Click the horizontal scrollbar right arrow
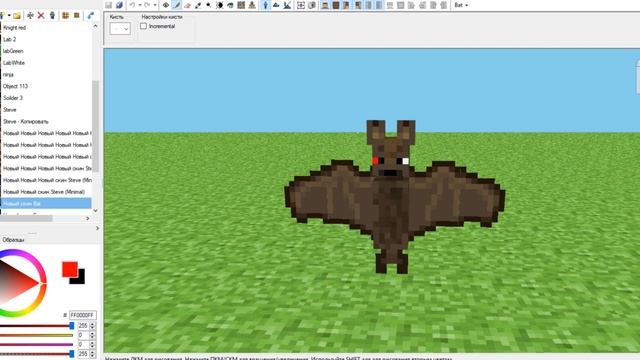The image size is (640, 360). 88,218
